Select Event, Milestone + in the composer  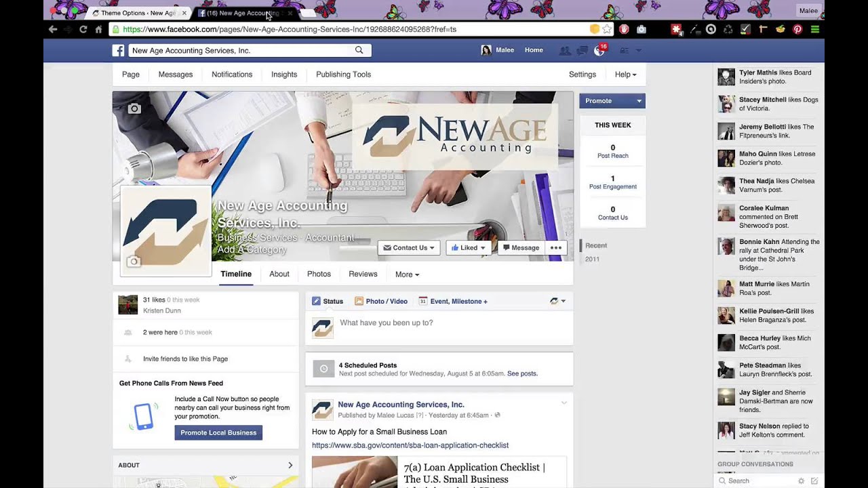[x=453, y=301]
